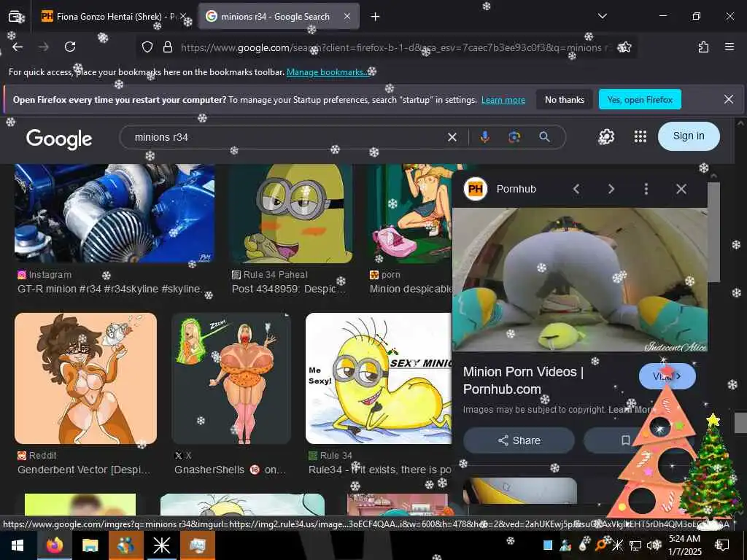The width and height of the screenshot is (747, 560).
Task: Open the volume control in system tray
Action: (x=654, y=545)
